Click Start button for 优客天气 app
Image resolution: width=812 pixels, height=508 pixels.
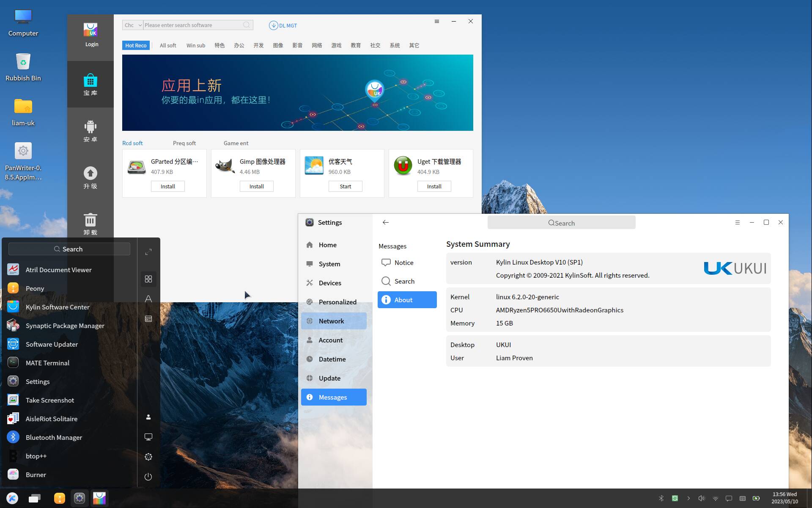346,186
